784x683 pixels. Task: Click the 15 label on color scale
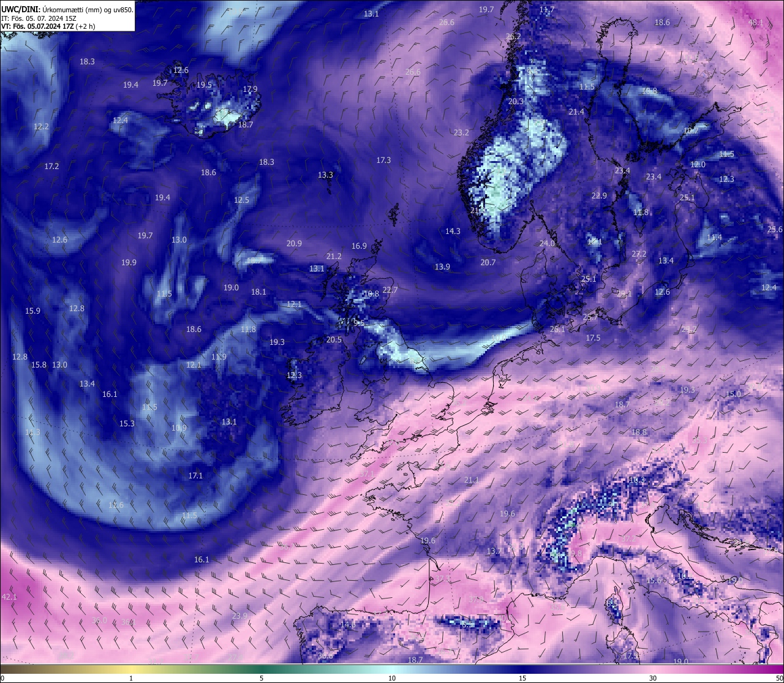click(522, 678)
